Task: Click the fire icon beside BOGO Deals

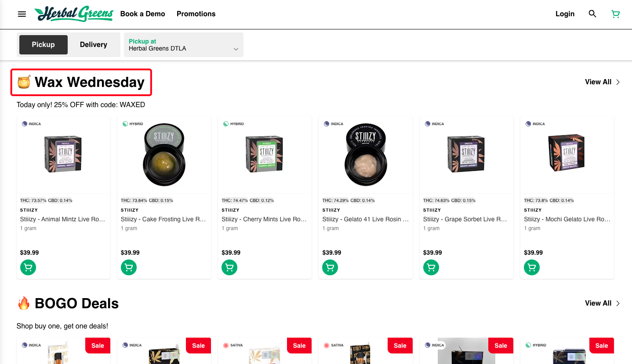Action: point(24,303)
